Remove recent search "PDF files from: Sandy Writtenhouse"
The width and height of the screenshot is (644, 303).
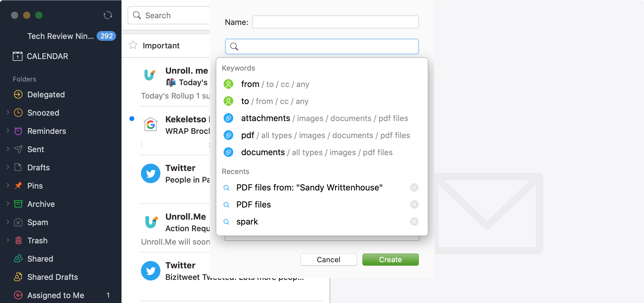tap(414, 187)
